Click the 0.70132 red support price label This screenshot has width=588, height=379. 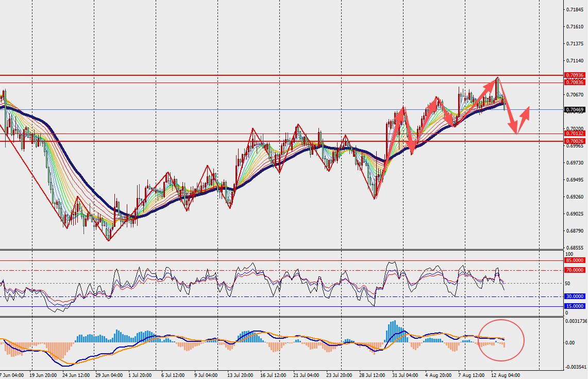point(575,133)
